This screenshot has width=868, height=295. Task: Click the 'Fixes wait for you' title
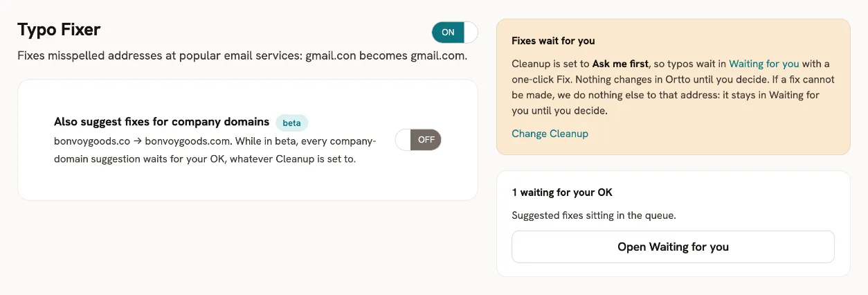[553, 41]
